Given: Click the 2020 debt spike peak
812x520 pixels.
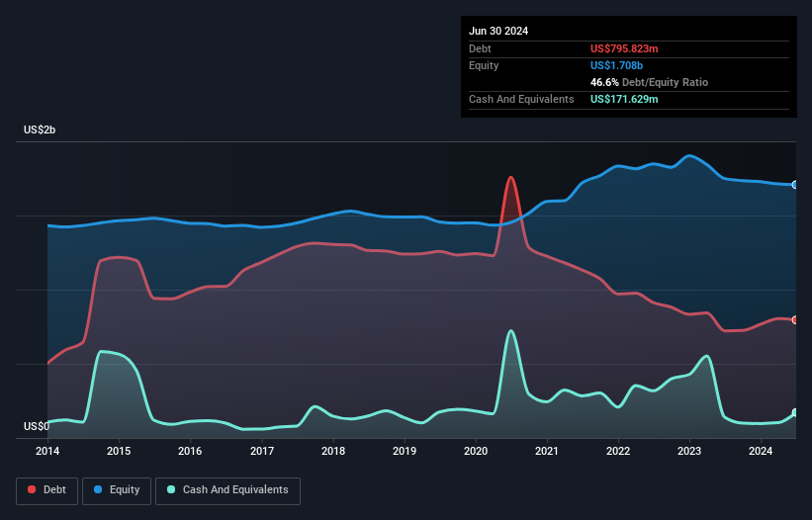Looking at the screenshot, I should pyautogui.click(x=511, y=178).
